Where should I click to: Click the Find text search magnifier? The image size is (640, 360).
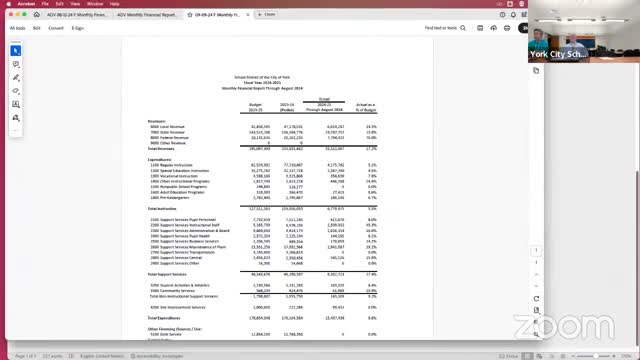pyautogui.click(x=463, y=28)
